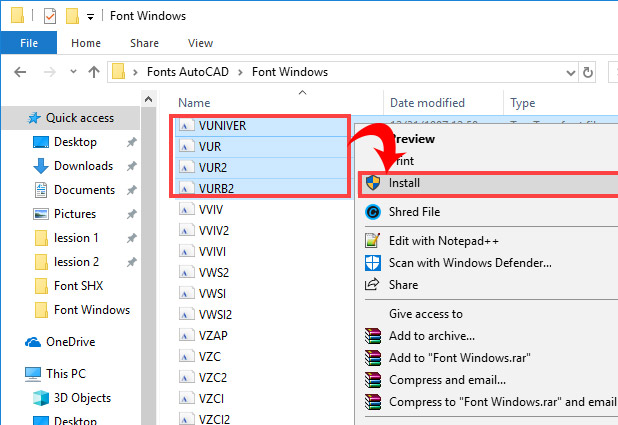Screen dimensions: 618x425
Task: Click the Shred File icon
Action: point(373,212)
